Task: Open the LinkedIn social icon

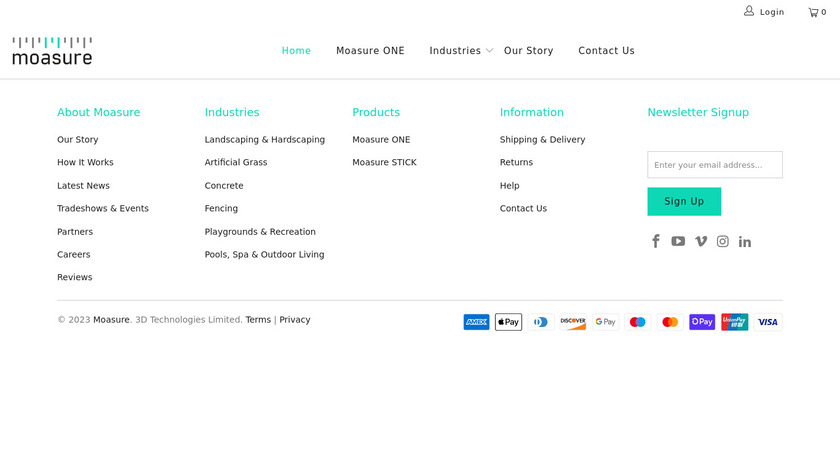Action: click(x=745, y=242)
